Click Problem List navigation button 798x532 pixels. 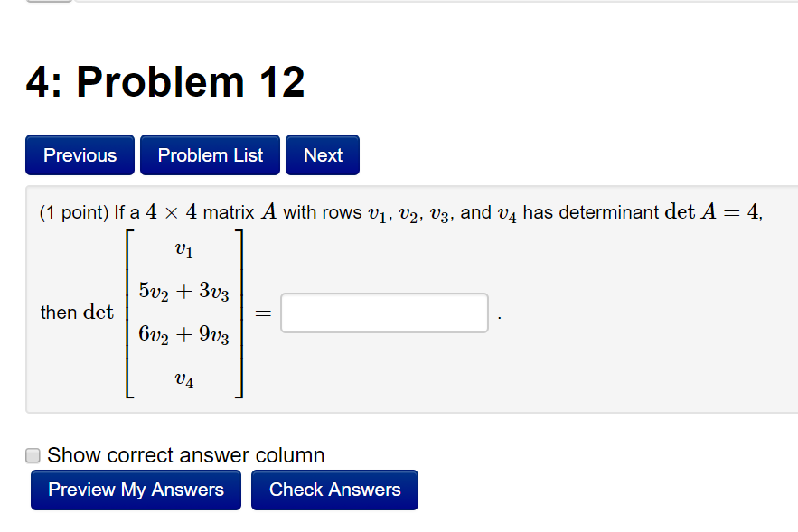210,154
